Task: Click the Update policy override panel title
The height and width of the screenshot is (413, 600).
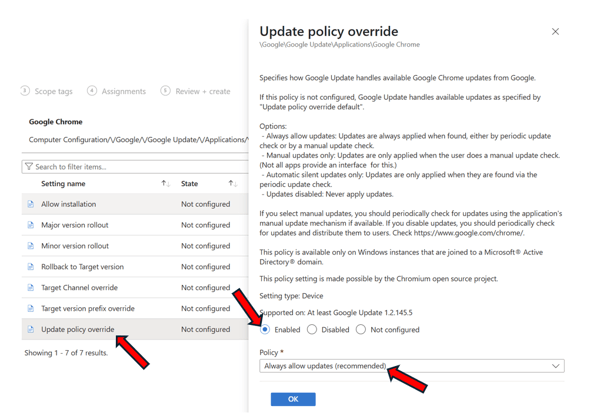Action: click(x=329, y=31)
